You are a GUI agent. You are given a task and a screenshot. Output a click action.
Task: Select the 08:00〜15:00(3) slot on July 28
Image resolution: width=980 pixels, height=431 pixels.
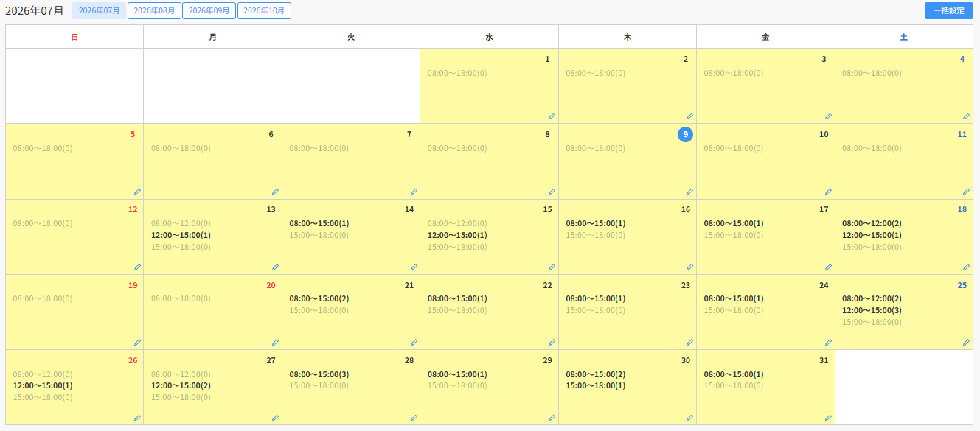click(319, 374)
